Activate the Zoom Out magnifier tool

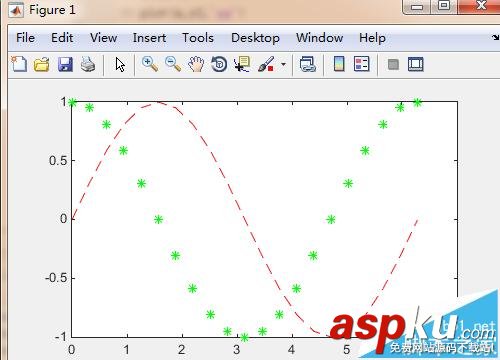pyautogui.click(x=173, y=64)
